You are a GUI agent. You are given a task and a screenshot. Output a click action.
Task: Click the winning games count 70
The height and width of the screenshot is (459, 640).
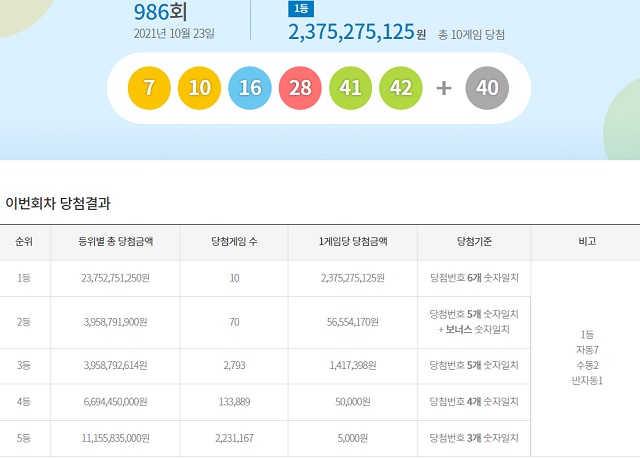pyautogui.click(x=234, y=322)
